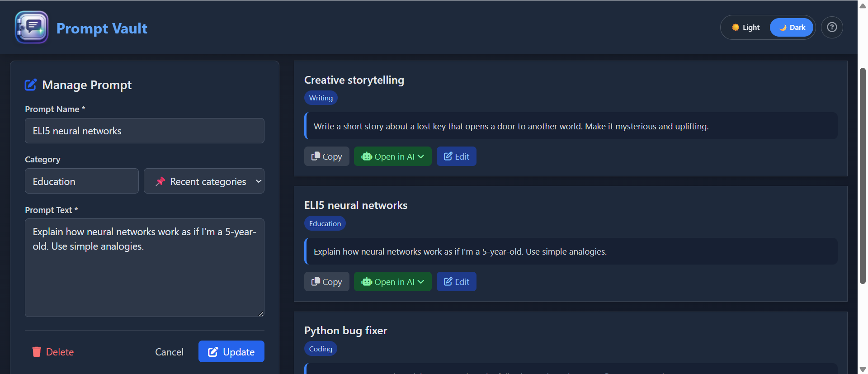Click the Manage Prompt edit pencil icon

(31, 85)
